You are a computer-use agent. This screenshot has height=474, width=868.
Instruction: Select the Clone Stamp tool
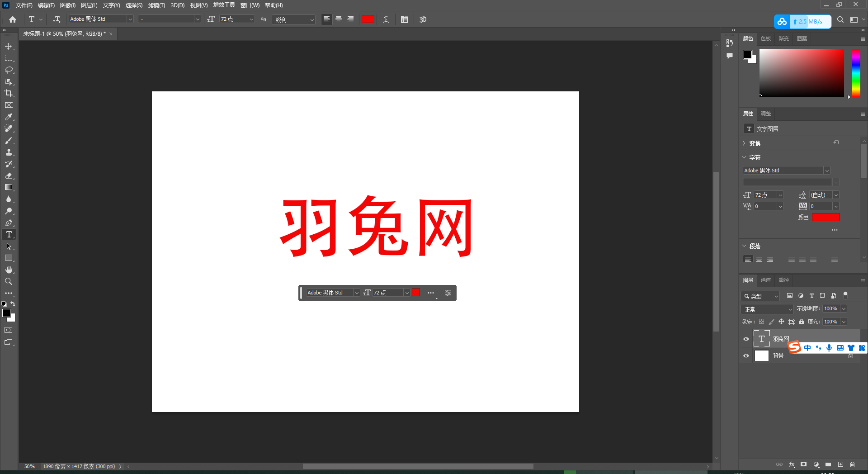tap(9, 152)
